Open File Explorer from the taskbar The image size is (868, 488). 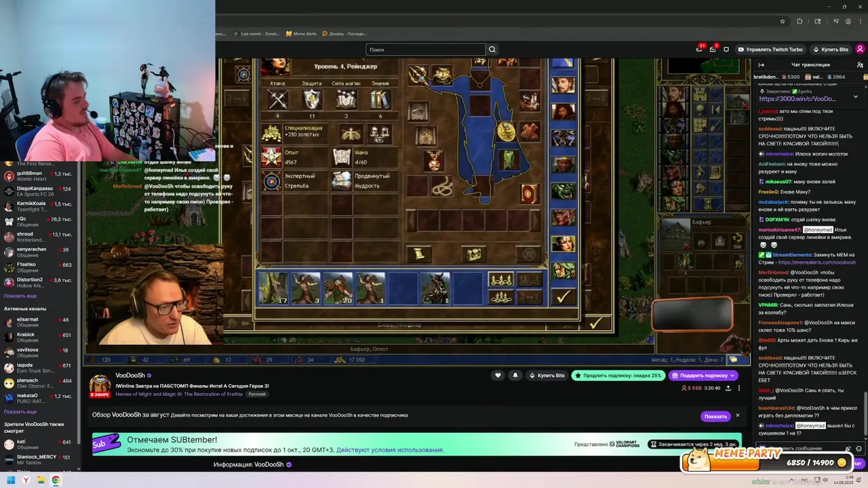[x=41, y=481]
